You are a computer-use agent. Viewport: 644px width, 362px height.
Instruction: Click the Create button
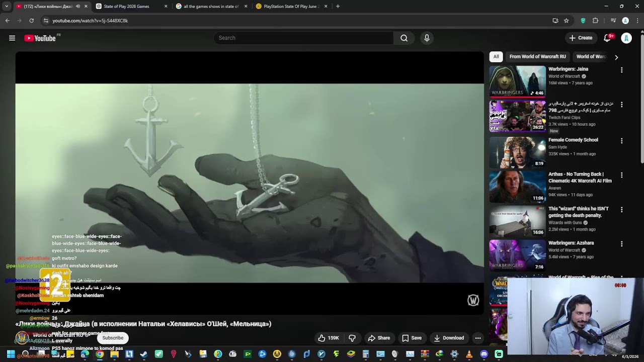coord(581,38)
